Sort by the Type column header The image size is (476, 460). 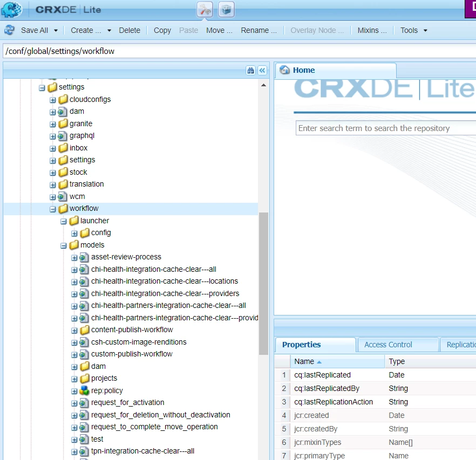[431, 361]
